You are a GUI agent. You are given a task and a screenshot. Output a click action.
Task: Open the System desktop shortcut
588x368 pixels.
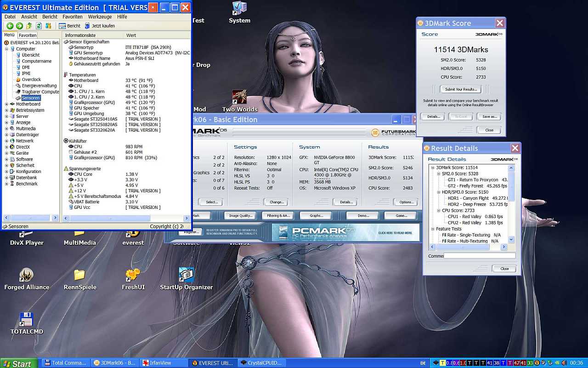239,12
